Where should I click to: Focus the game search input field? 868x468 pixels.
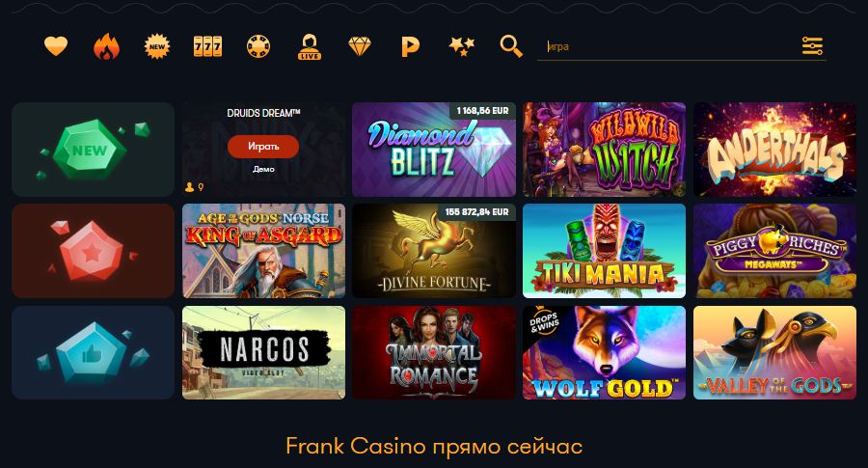(x=670, y=46)
